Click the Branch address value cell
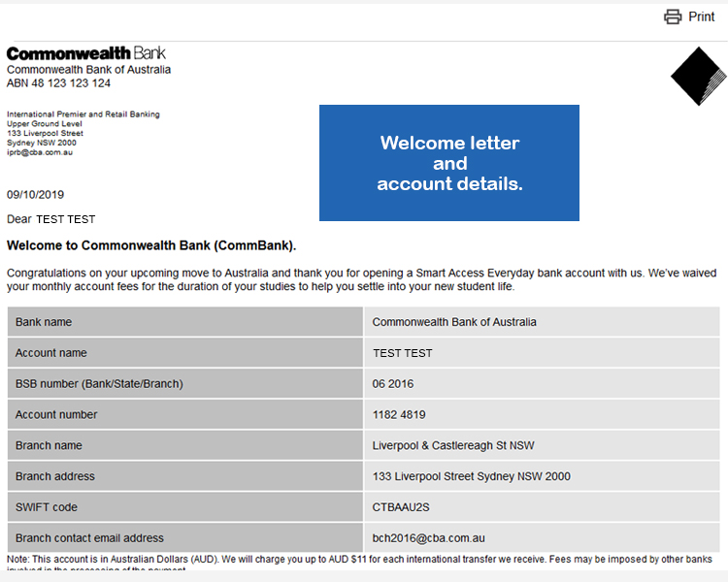728x582 pixels. point(471,476)
